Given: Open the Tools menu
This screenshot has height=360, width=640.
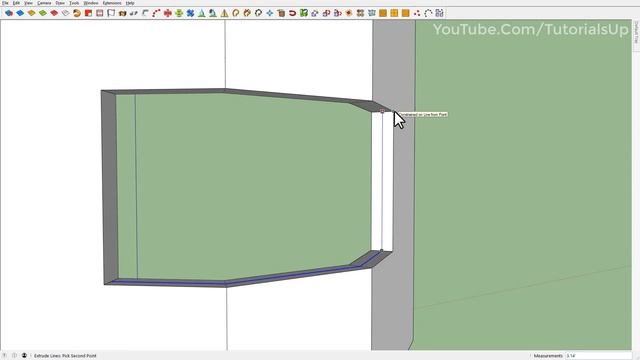Looking at the screenshot, I should pos(74,3).
